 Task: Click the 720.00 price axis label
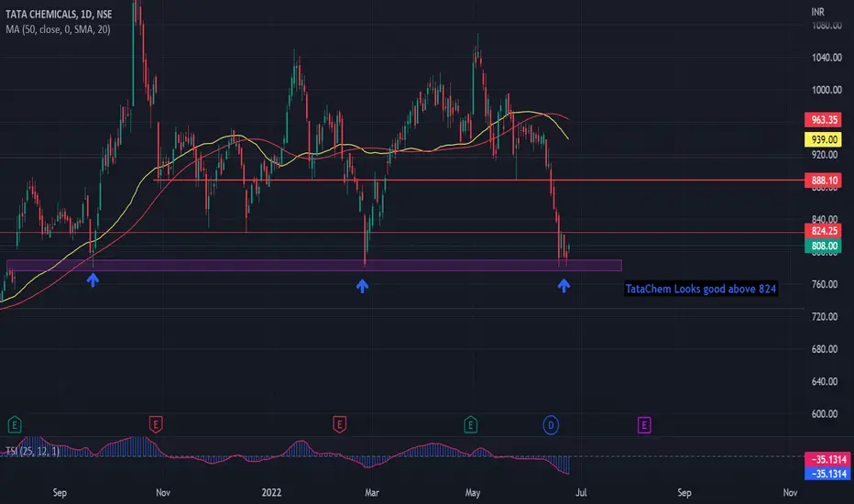[827, 316]
